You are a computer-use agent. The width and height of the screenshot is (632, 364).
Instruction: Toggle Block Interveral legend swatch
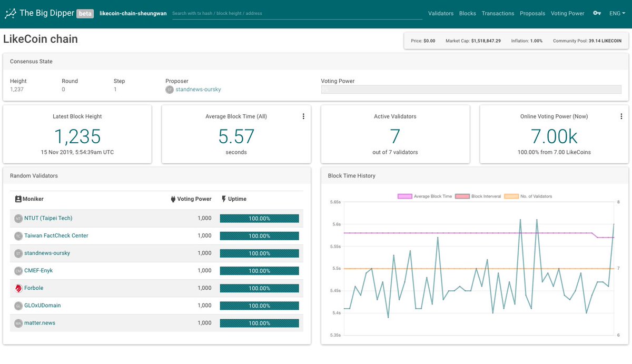462,196
